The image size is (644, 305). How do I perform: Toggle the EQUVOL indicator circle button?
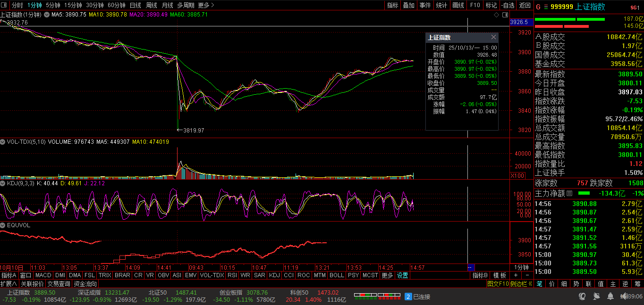click(3, 225)
